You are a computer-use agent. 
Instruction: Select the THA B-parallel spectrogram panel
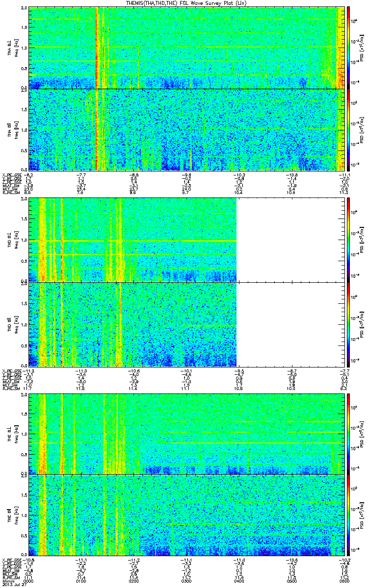click(186, 129)
